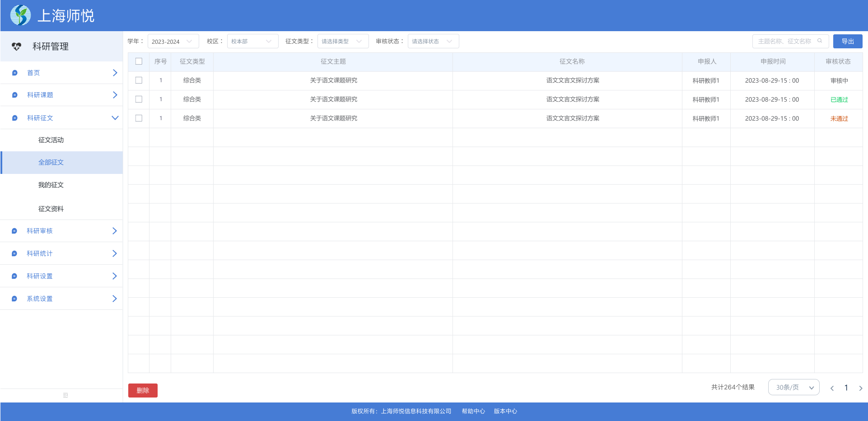Image resolution: width=868 pixels, height=421 pixels.
Task: Open the 审核状态 dropdown
Action: pyautogui.click(x=433, y=42)
